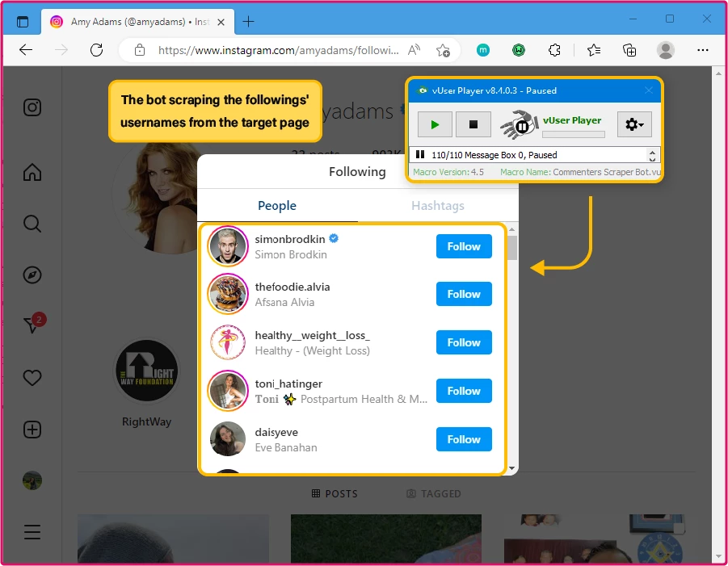Open Edge Settings and more menu
728x566 pixels.
click(x=703, y=49)
